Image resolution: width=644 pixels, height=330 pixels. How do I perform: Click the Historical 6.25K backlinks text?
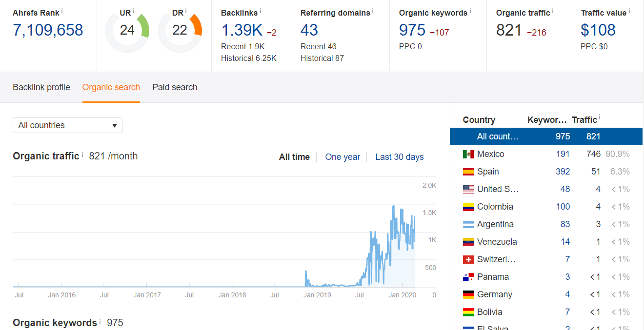coord(249,58)
